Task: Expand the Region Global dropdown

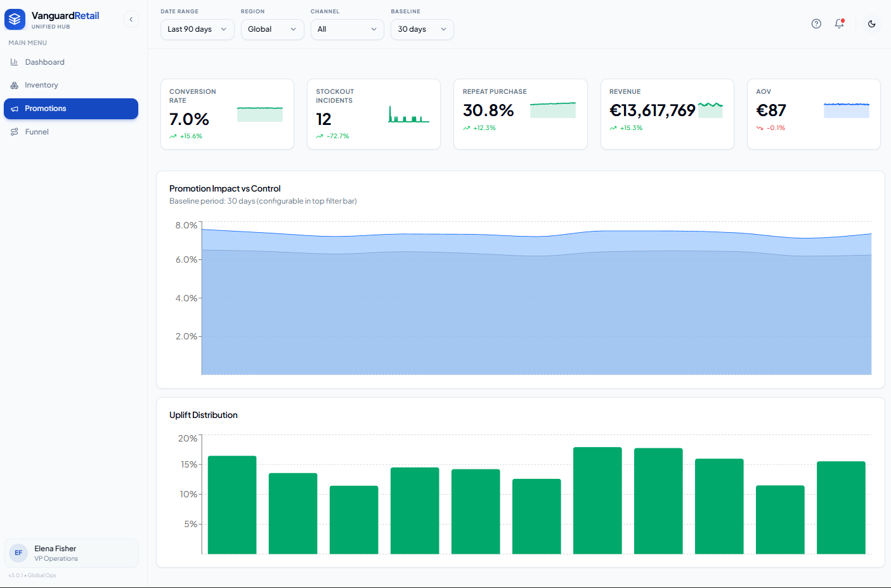Action: tap(272, 29)
